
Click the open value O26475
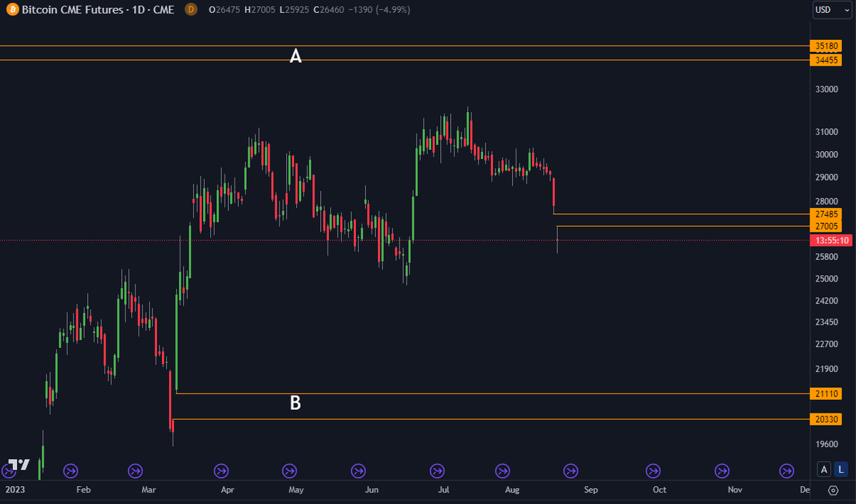click(225, 10)
